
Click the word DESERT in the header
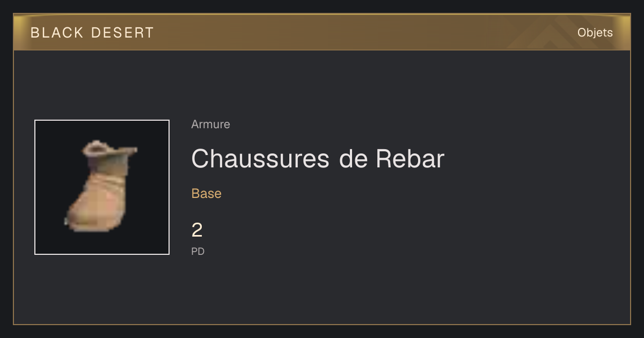122,33
